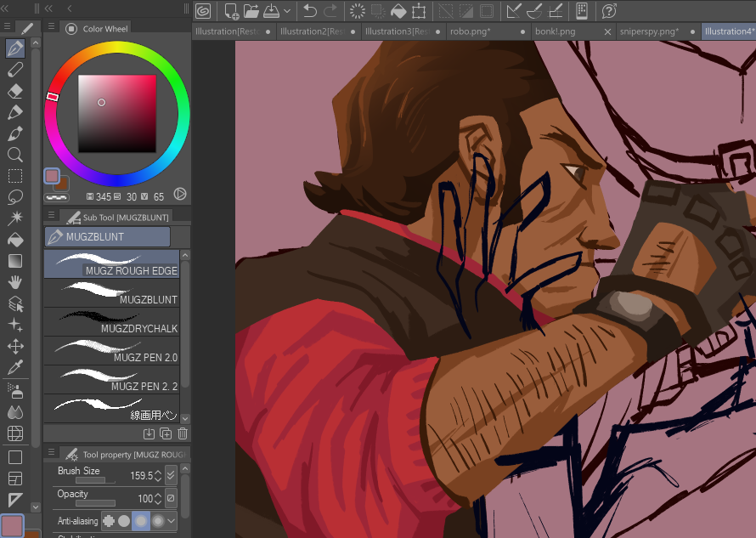Open the smartphone companion mode icon
The height and width of the screenshot is (538, 756).
click(582, 10)
